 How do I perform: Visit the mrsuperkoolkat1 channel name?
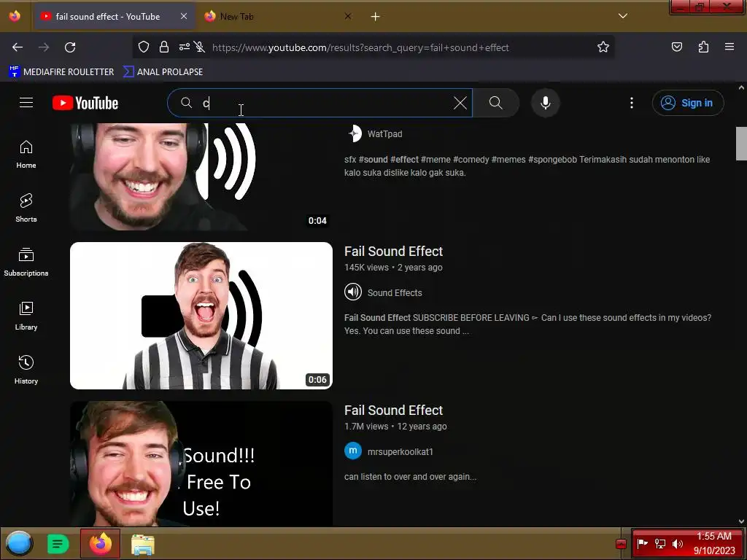click(x=400, y=452)
